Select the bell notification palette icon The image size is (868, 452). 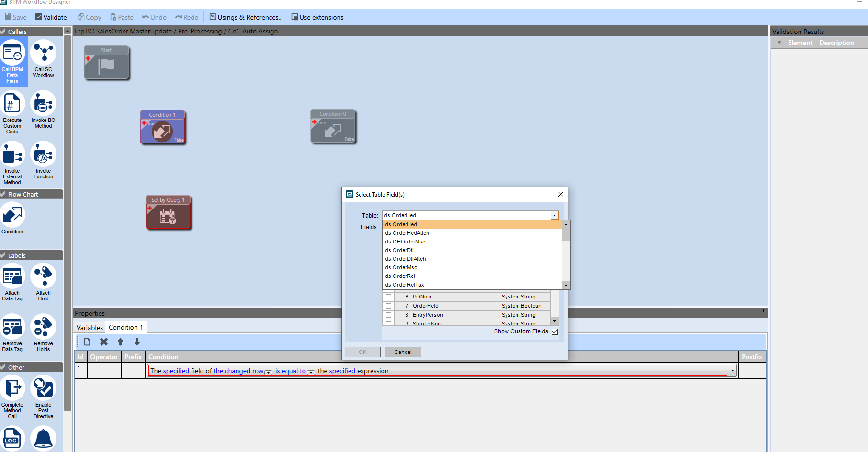coord(43,439)
